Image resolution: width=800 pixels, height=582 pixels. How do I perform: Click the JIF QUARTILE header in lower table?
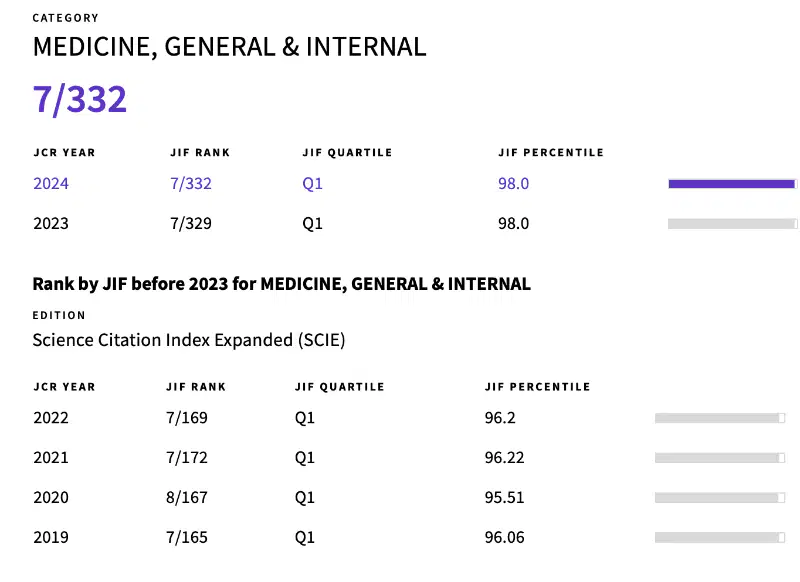(339, 387)
